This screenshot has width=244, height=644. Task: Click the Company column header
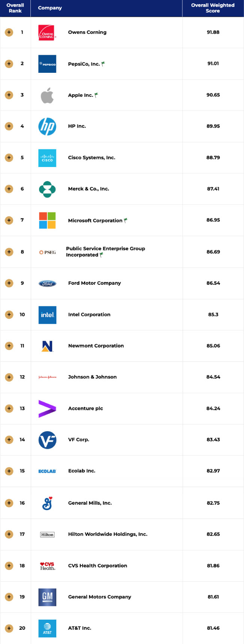50,8
